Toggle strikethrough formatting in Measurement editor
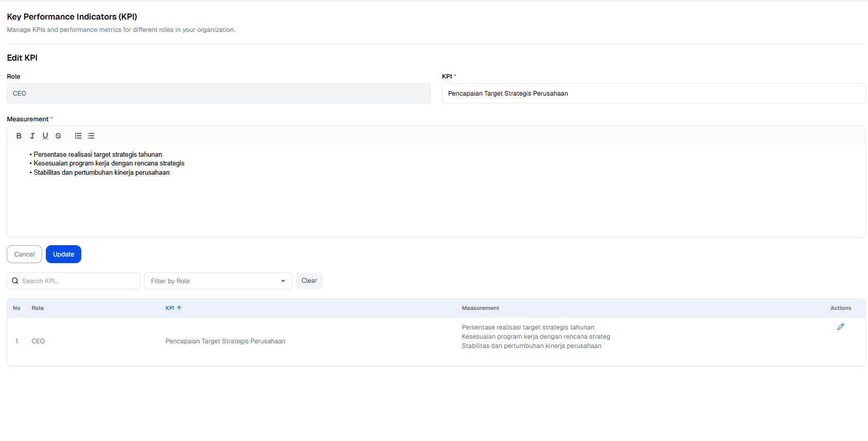Viewport: 868px width, 441px height. tap(58, 136)
